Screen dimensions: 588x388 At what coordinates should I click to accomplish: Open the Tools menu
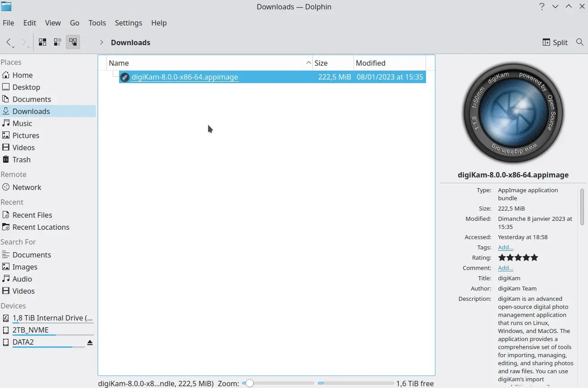pyautogui.click(x=97, y=23)
